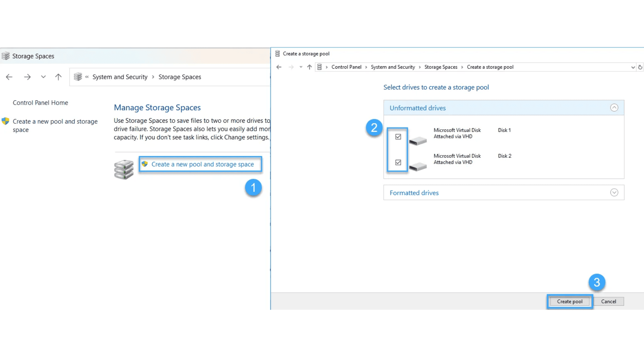Click Forward arrow in Create a storage pool window
Screen dimensions: 644x357
point(291,67)
